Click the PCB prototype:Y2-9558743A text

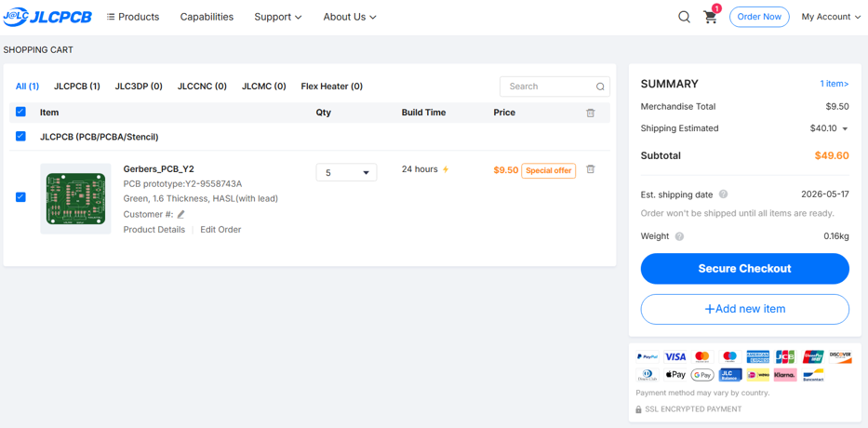coord(182,184)
